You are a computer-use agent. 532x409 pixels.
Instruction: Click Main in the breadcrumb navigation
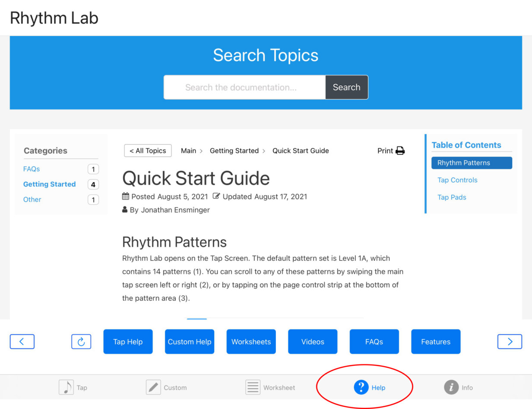pos(189,151)
